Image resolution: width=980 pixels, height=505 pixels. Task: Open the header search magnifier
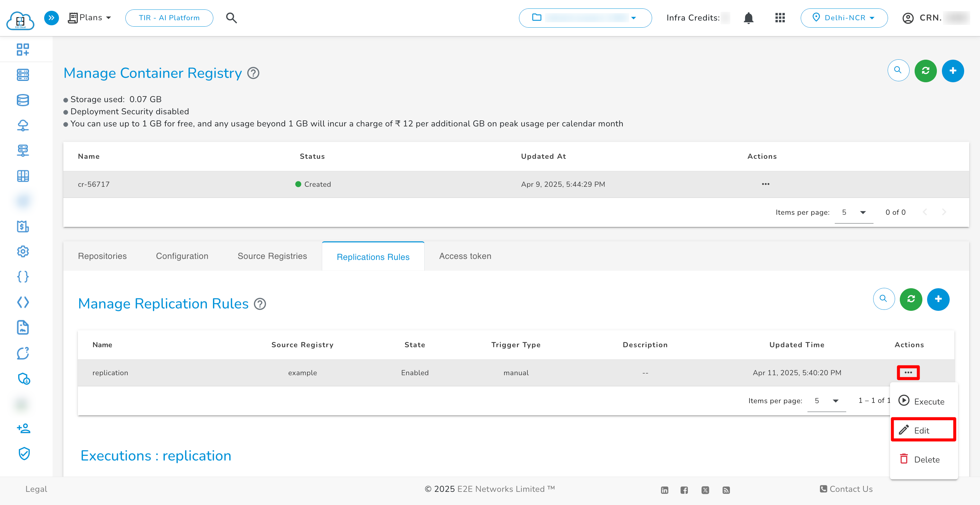(231, 18)
